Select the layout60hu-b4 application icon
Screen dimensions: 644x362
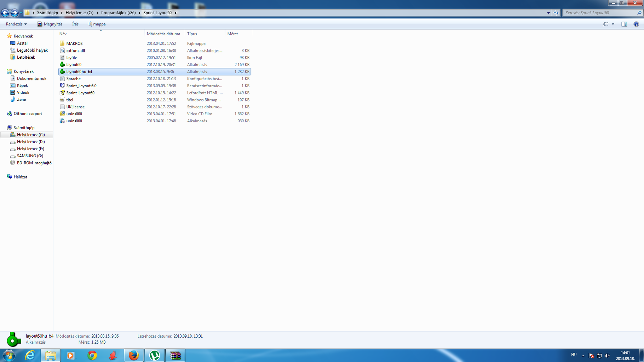[x=62, y=72]
